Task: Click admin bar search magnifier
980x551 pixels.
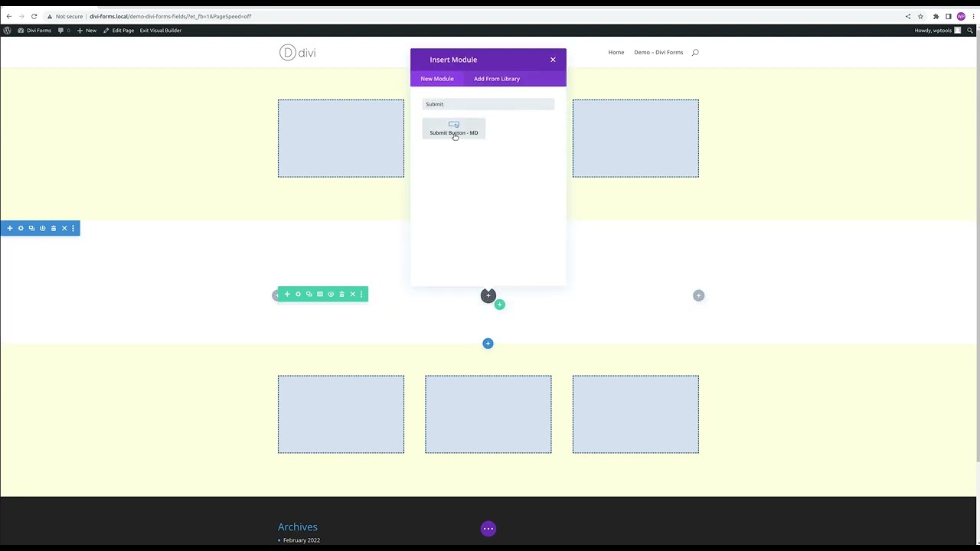Action: pos(970,31)
